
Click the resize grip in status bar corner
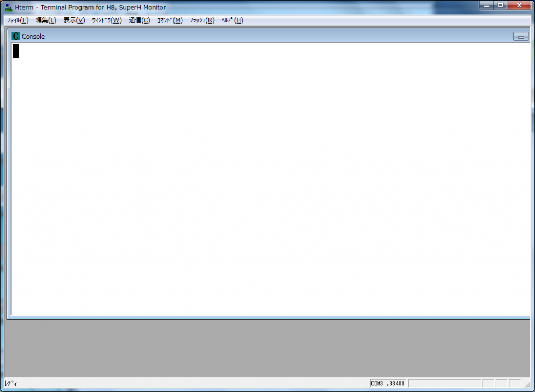click(x=528, y=384)
